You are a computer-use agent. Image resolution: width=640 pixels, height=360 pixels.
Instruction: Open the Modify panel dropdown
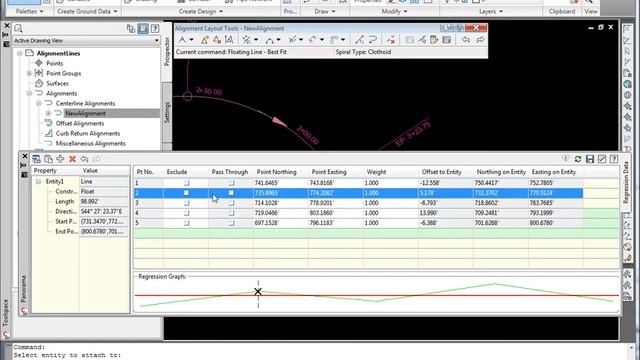394,11
